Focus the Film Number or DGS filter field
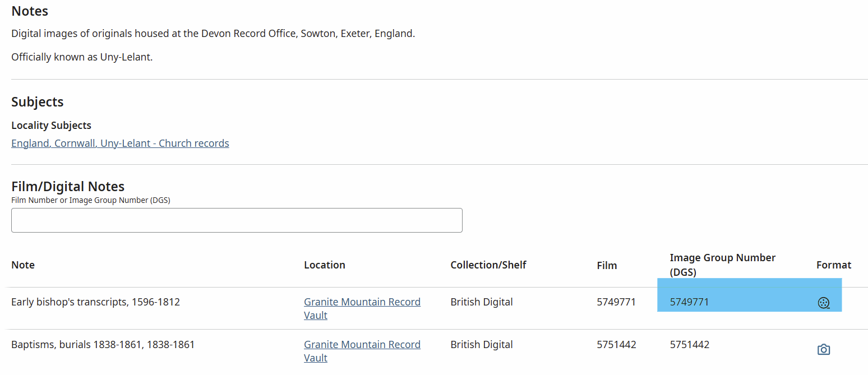This screenshot has width=868, height=375. (x=237, y=220)
